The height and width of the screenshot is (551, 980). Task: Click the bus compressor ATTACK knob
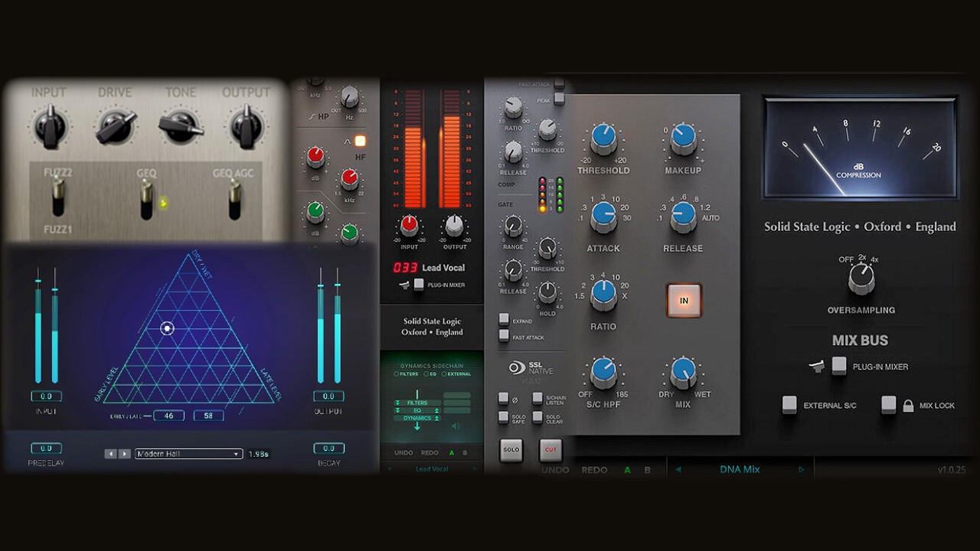click(603, 217)
